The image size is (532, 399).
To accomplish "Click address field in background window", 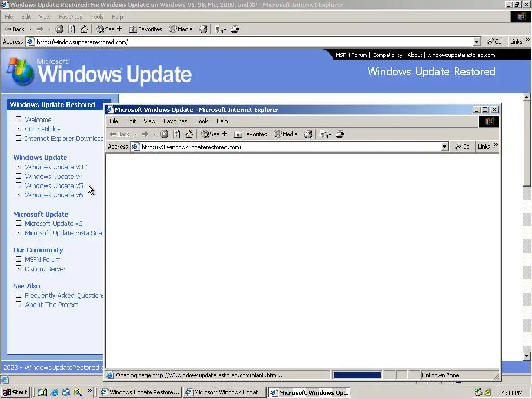I will click(254, 42).
